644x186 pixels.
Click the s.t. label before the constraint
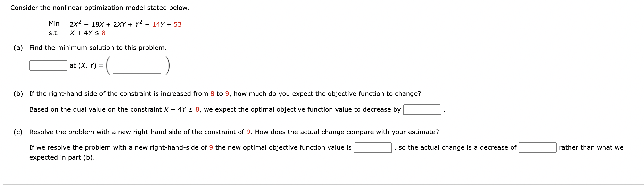click(x=54, y=33)
